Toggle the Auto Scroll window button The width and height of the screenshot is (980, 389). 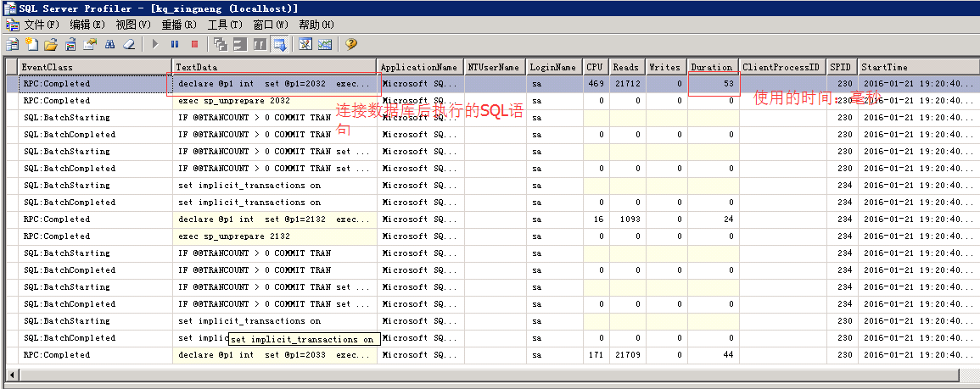pyautogui.click(x=279, y=44)
